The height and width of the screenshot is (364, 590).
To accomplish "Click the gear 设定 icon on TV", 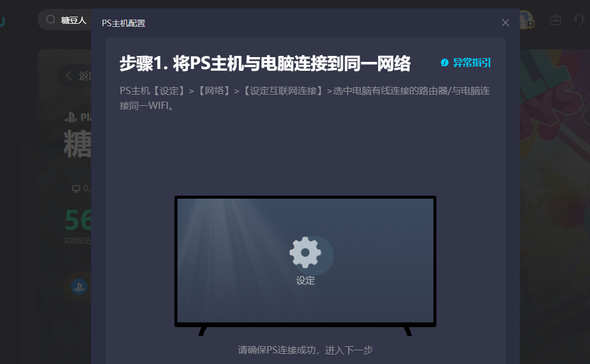I will (x=305, y=253).
